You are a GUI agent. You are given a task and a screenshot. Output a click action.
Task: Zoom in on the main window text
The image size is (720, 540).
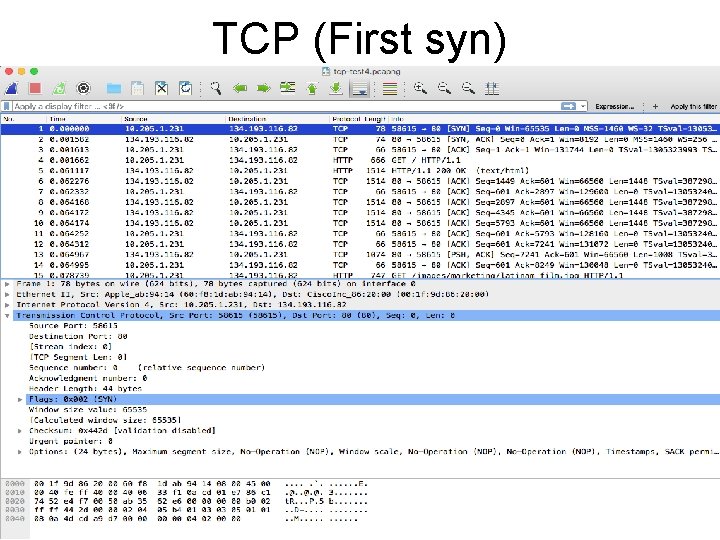(x=420, y=88)
